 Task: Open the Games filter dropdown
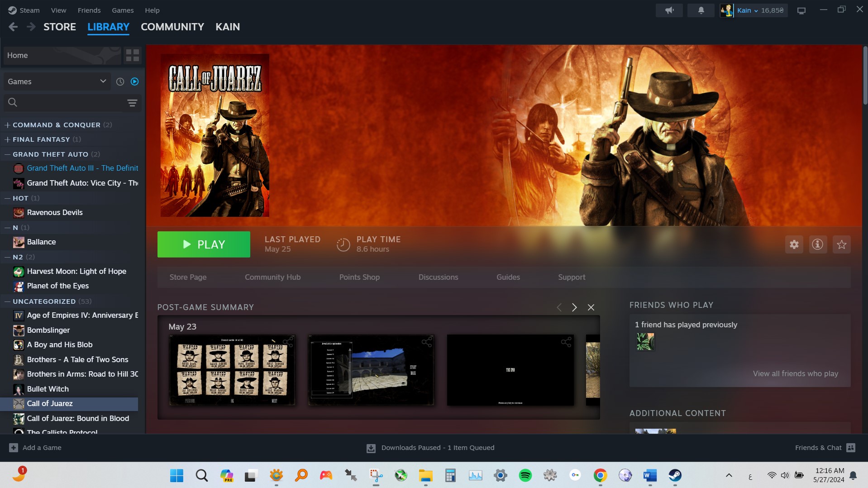click(x=57, y=81)
